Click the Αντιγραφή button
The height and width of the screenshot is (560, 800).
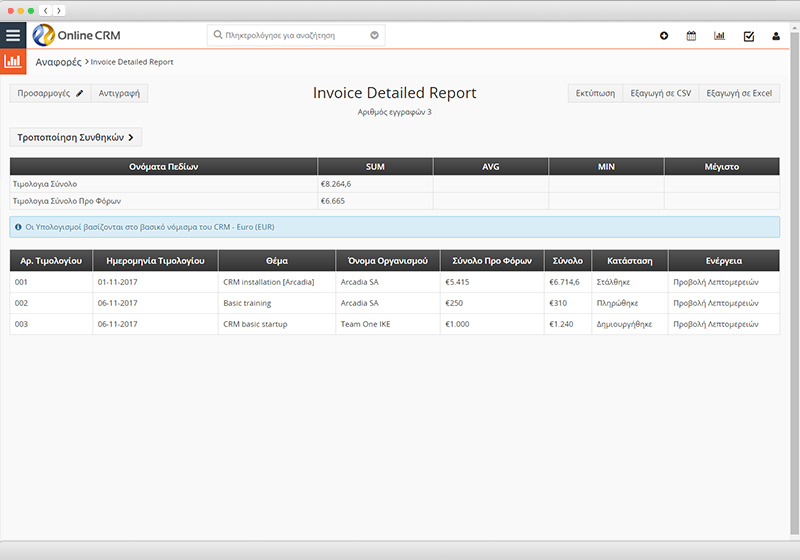click(119, 93)
